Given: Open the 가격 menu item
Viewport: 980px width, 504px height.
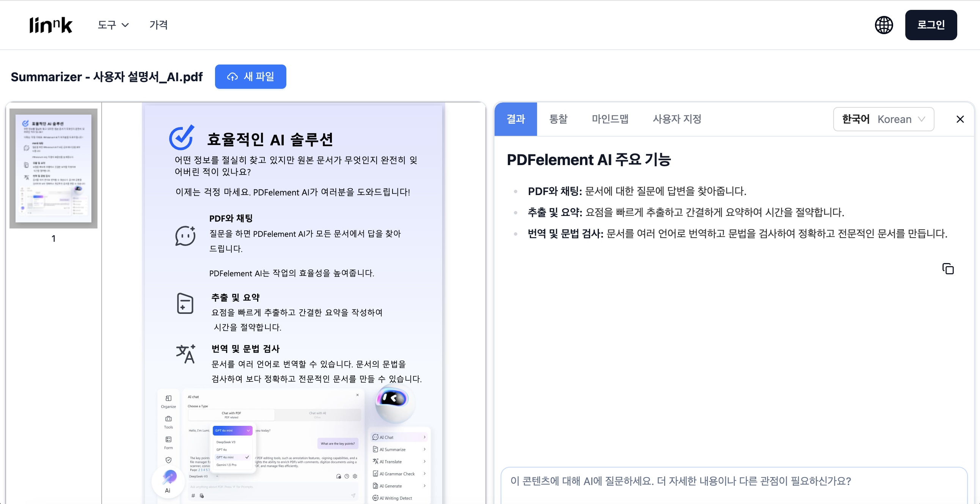Looking at the screenshot, I should [159, 25].
